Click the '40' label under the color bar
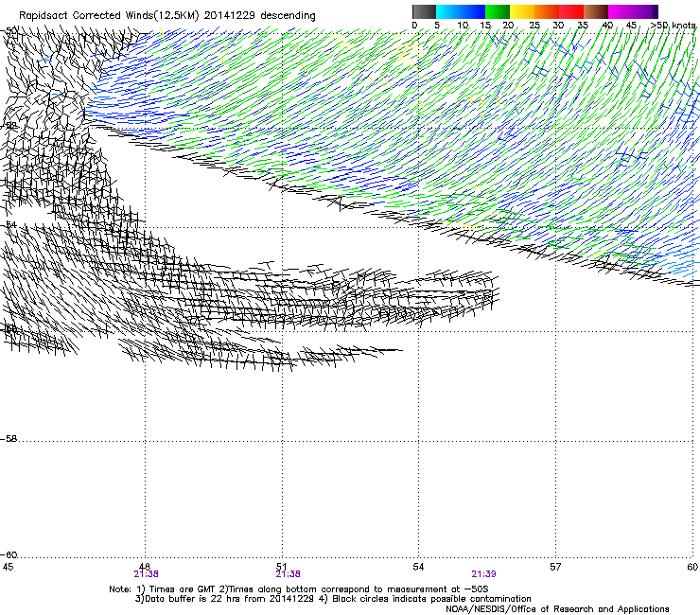Viewport: 700px width, 615px height. pyautogui.click(x=607, y=26)
